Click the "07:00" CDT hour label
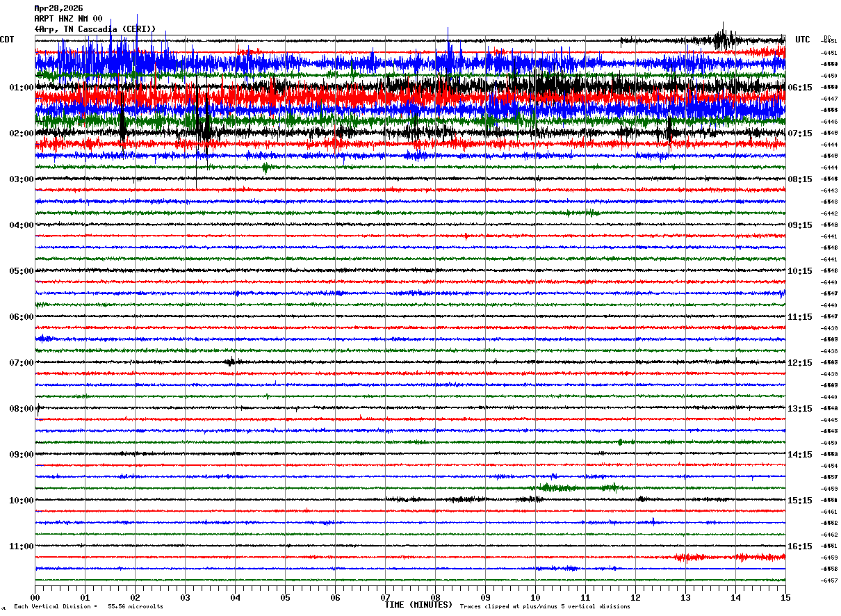Image resolution: width=841 pixels, height=616 pixels. [22, 363]
